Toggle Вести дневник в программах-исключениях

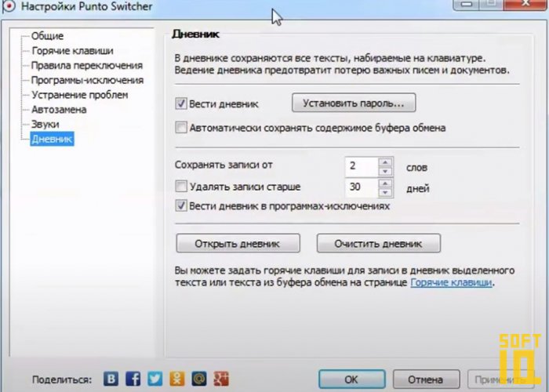pyautogui.click(x=181, y=205)
